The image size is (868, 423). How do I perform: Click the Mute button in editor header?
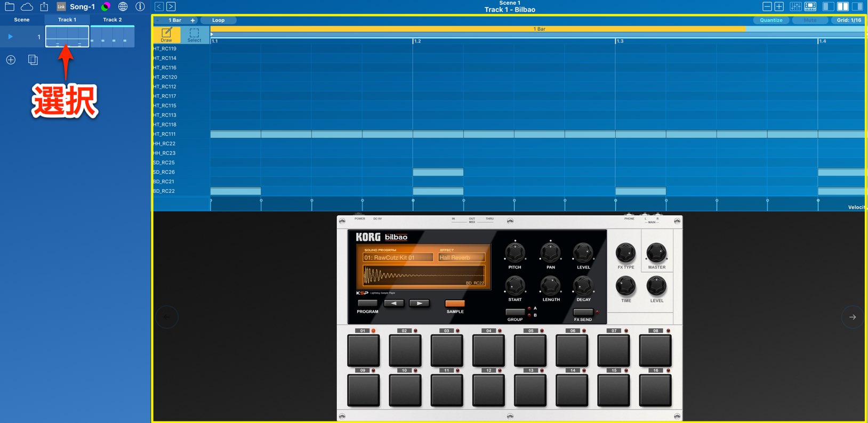[x=810, y=20]
